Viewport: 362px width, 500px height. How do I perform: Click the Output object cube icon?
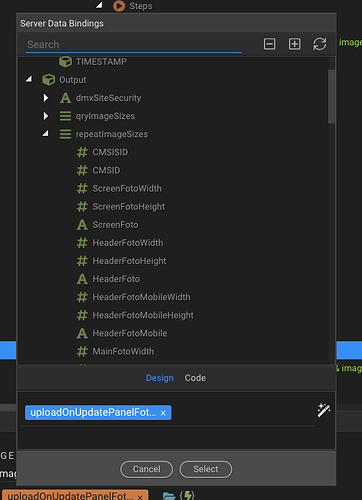[x=49, y=80]
